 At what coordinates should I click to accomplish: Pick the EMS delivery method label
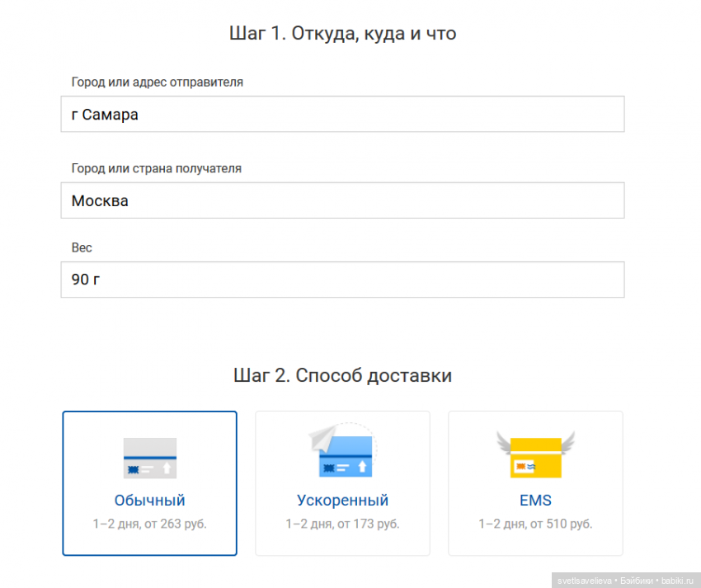[535, 501]
